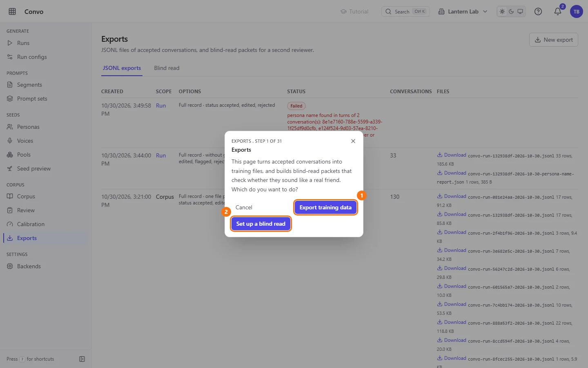Image resolution: width=588 pixels, height=368 pixels.
Task: Go to Runs in sidebar
Action: pyautogui.click(x=45, y=43)
